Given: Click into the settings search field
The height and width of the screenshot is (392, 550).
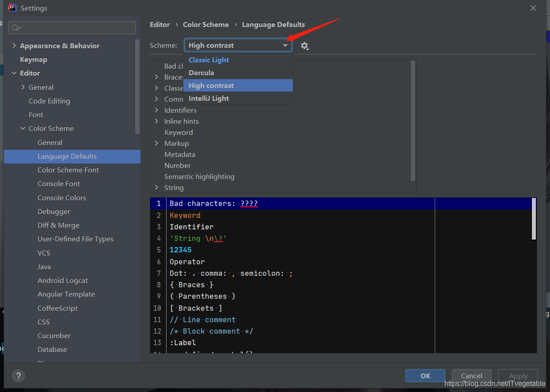Looking at the screenshot, I should pos(72,27).
